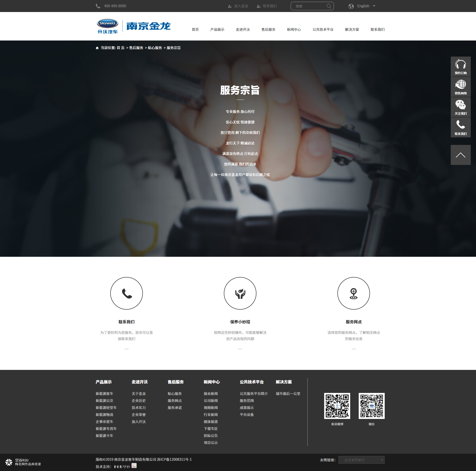Click the footer link 新能源客车
This screenshot has height=471, width=476.
(x=105, y=394)
